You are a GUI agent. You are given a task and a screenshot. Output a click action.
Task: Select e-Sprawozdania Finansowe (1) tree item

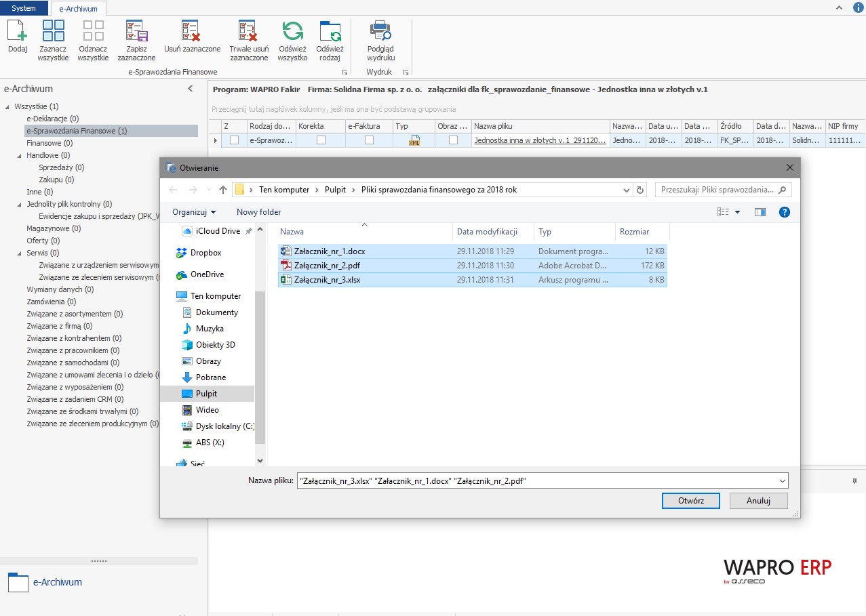(x=111, y=131)
